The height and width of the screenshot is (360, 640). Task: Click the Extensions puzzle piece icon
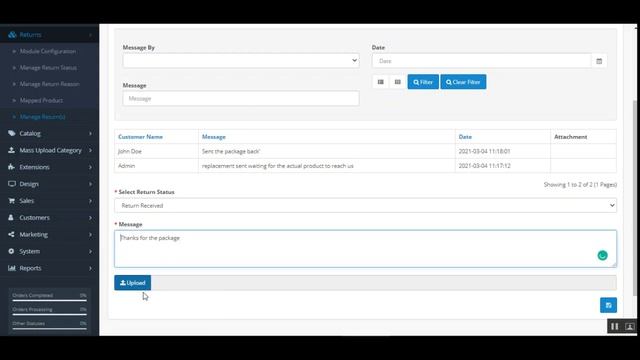tap(11, 167)
